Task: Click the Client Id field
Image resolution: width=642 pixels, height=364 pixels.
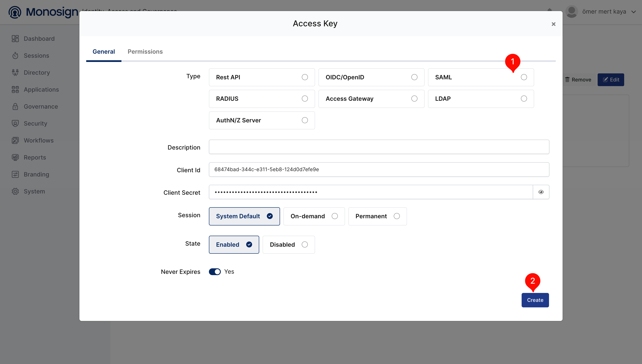Action: 379,169
